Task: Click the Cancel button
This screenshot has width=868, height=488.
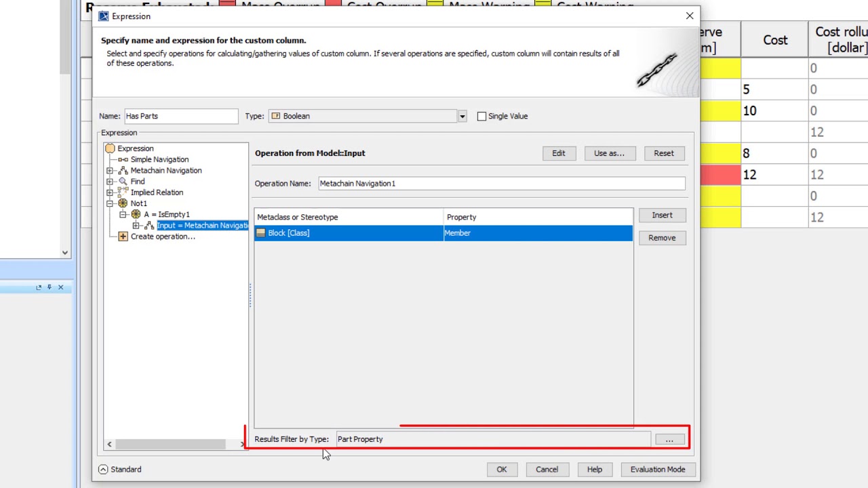Action: 547,469
